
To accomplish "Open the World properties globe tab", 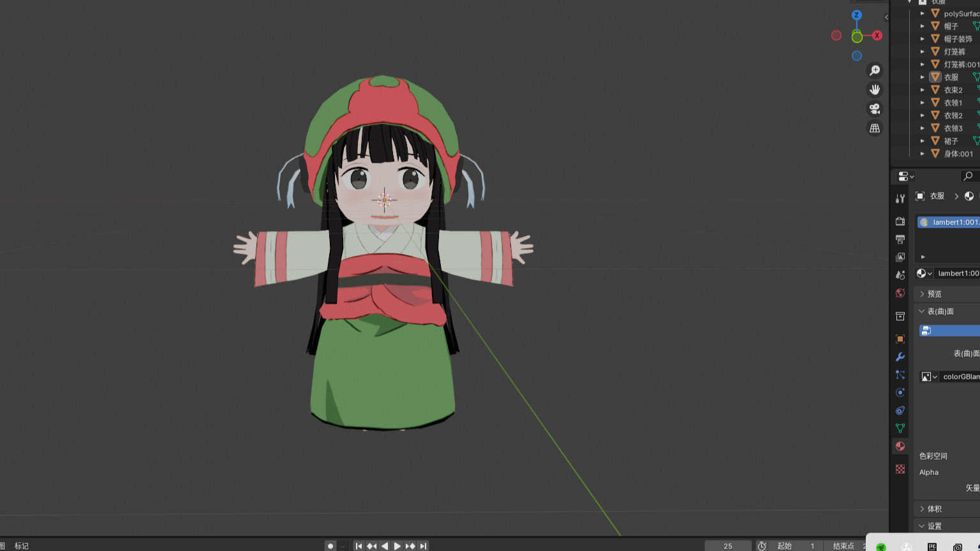I will click(900, 293).
